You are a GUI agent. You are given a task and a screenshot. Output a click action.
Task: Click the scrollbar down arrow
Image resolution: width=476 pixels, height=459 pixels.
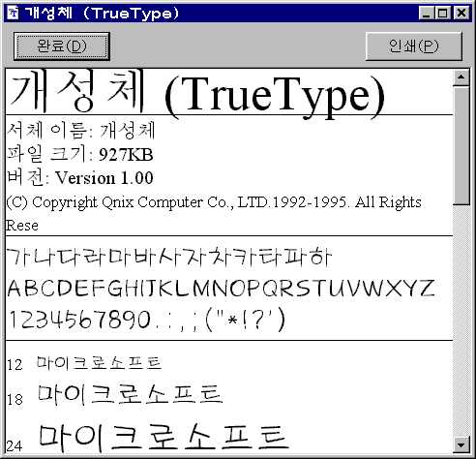click(x=461, y=445)
